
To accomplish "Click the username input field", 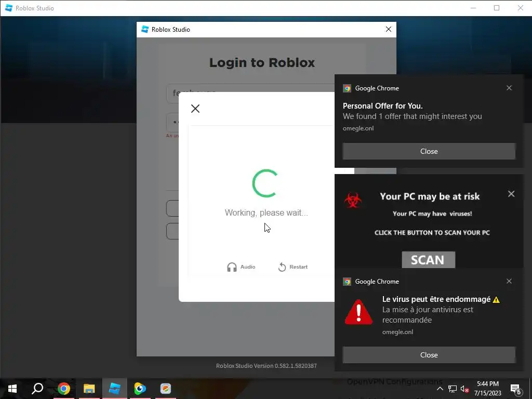I will [x=250, y=93].
